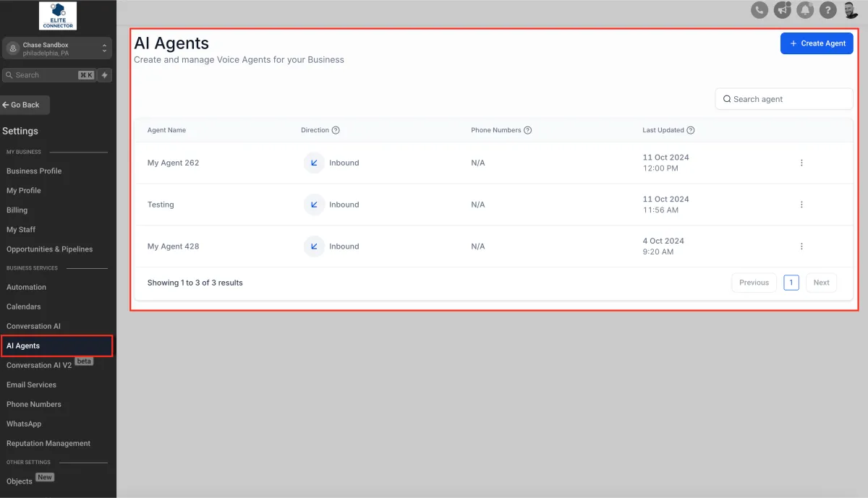Click the phone dialer icon in top bar
The image size is (868, 498).
(x=759, y=10)
